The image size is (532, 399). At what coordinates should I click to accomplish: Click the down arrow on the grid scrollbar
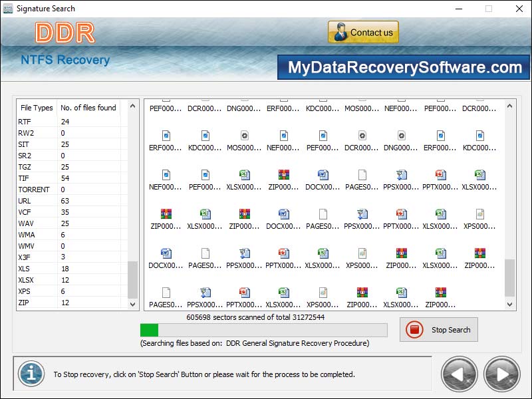tap(509, 304)
